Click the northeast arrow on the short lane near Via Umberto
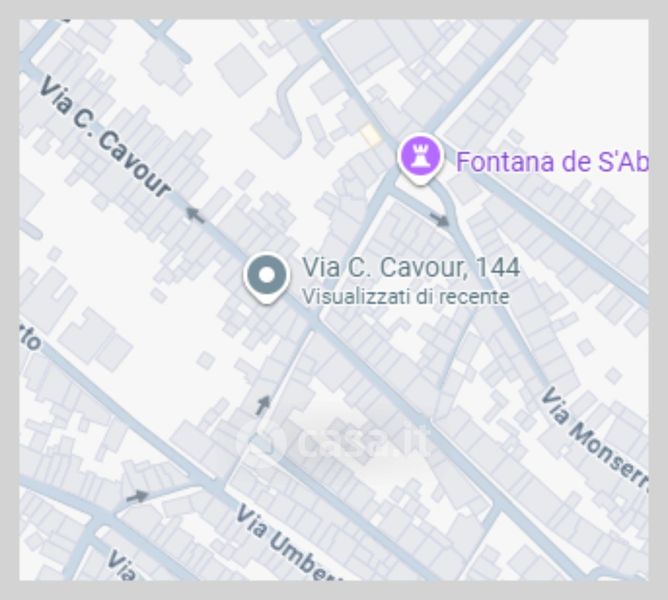668x600 pixels. tap(137, 496)
